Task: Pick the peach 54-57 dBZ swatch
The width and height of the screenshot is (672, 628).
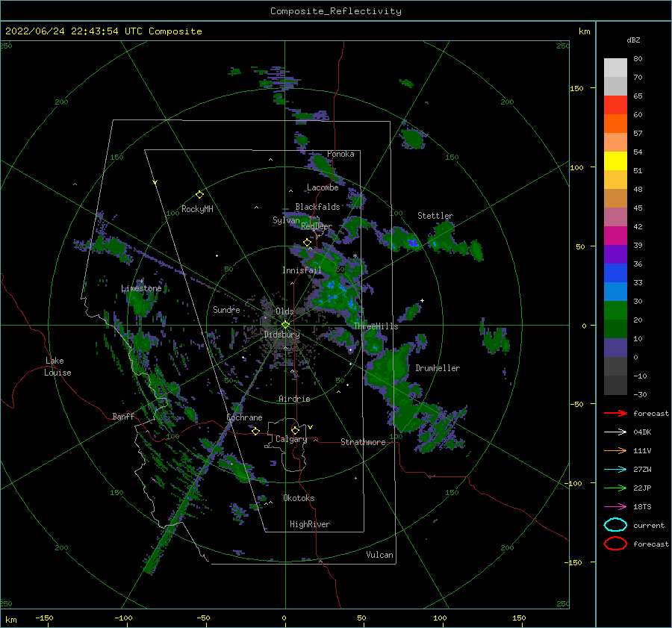Action: pyautogui.click(x=615, y=143)
